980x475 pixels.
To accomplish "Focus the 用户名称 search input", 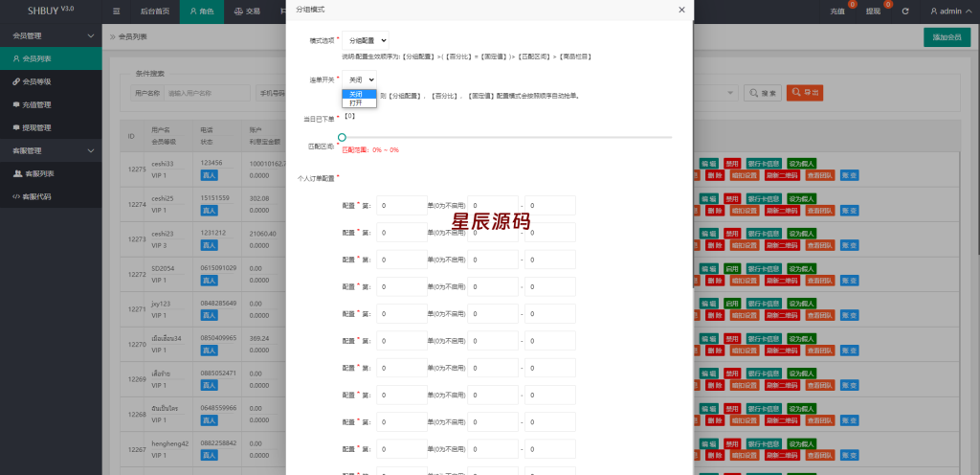I will coord(207,93).
